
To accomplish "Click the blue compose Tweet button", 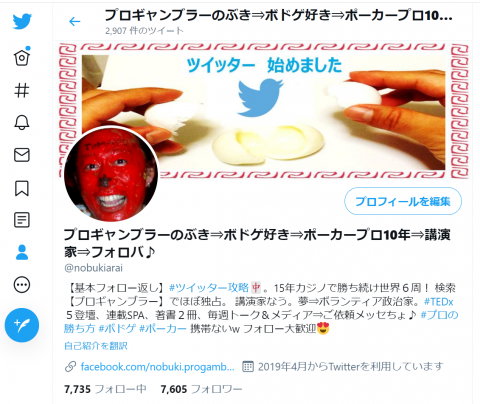I will tap(22, 325).
